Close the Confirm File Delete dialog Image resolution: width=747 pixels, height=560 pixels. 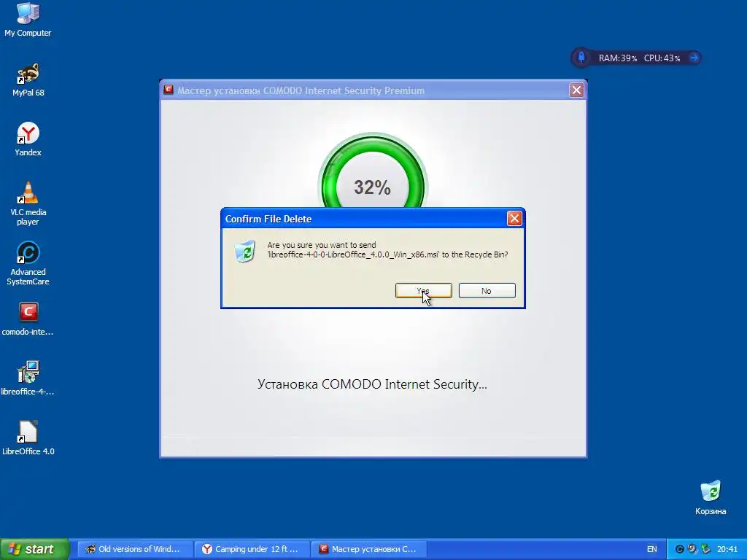tap(514, 219)
